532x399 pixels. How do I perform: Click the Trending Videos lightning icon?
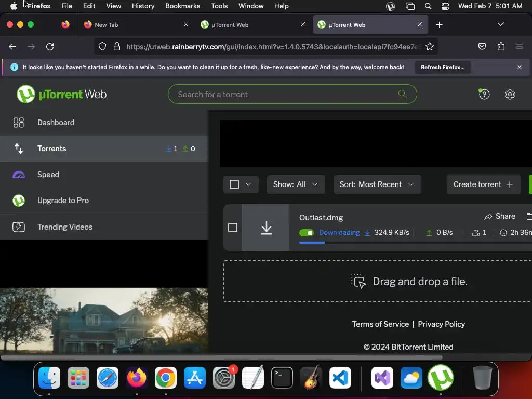tap(19, 227)
